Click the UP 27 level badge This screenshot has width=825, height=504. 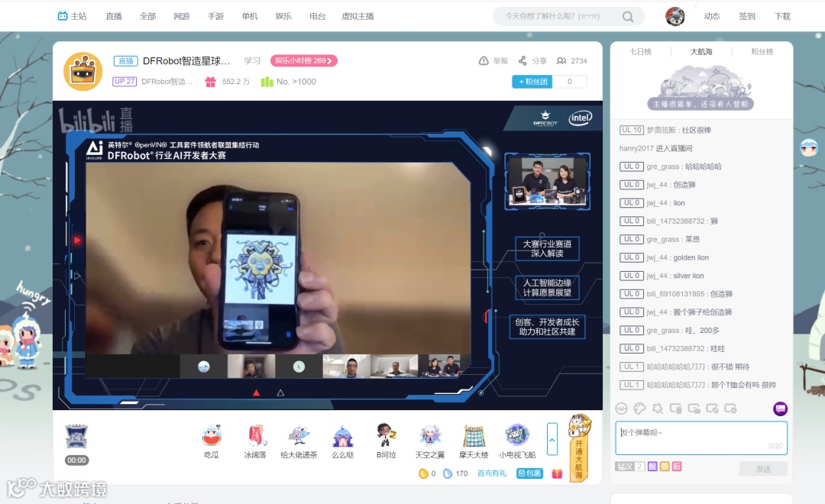pos(125,82)
